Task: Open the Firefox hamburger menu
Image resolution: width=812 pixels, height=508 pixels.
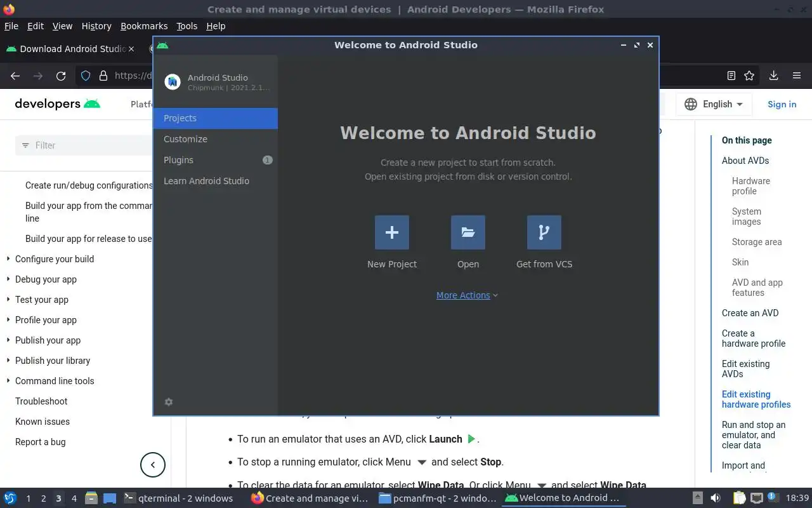Action: coord(797,76)
